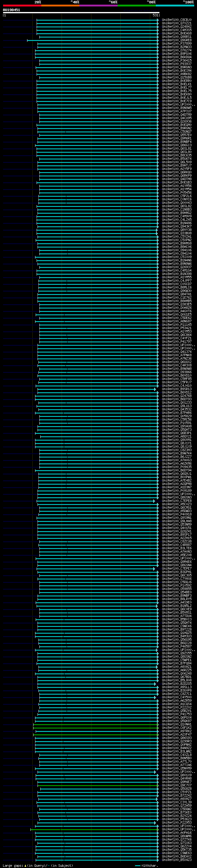
Task: Click the UniRef100_P36415 label
Action: 176,61
